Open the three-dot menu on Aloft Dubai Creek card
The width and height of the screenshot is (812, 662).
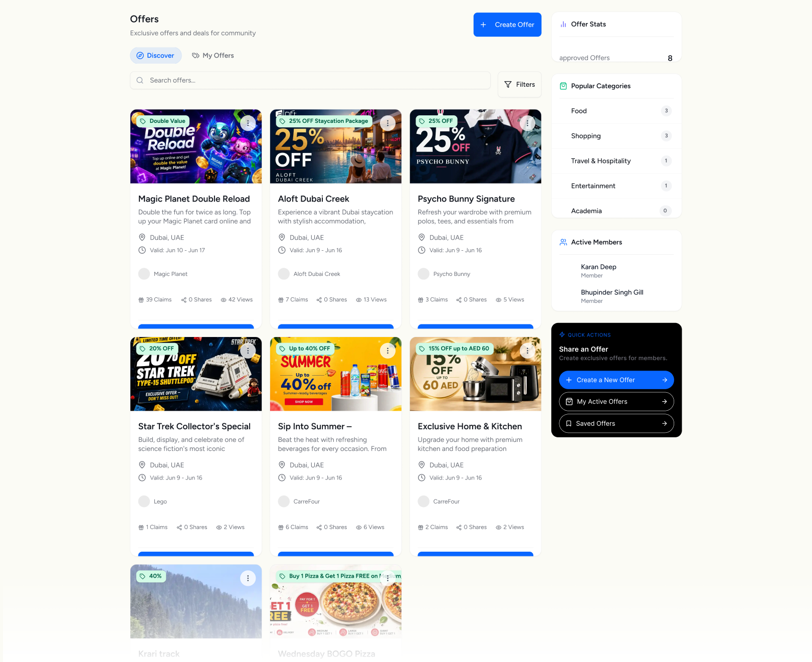387,123
